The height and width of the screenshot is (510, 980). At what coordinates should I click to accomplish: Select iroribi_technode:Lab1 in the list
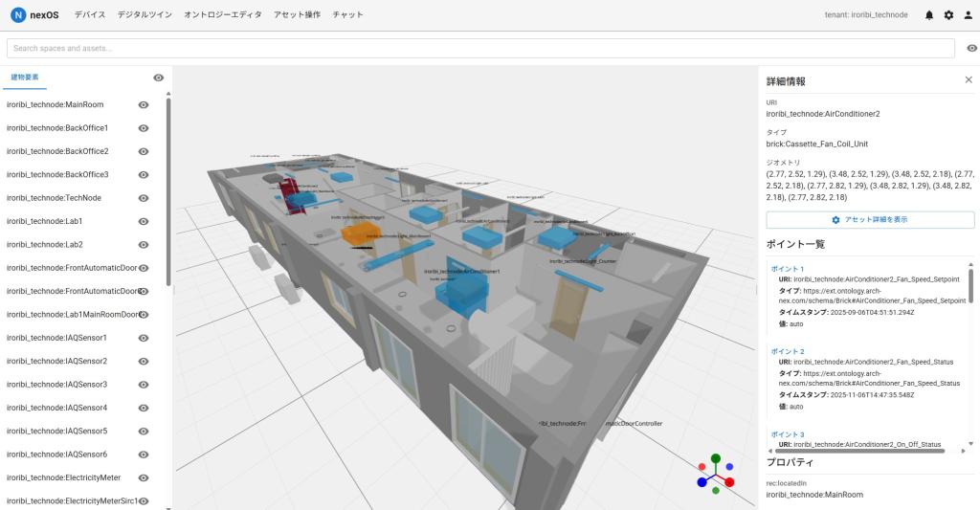click(x=44, y=221)
